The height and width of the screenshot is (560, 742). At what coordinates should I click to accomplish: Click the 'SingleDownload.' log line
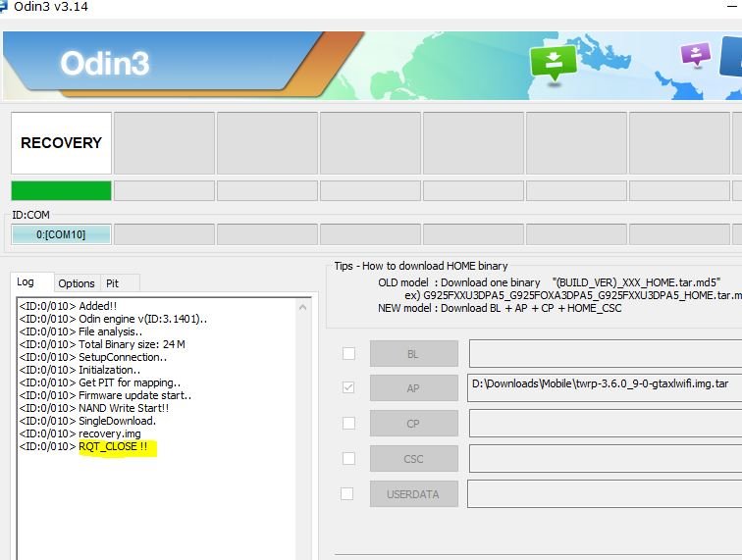[87, 421]
